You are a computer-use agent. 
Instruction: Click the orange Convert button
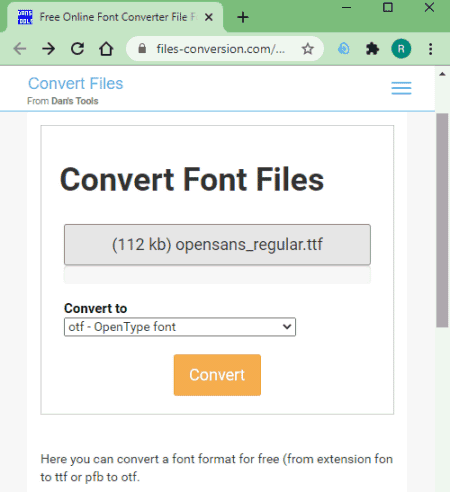coord(217,375)
